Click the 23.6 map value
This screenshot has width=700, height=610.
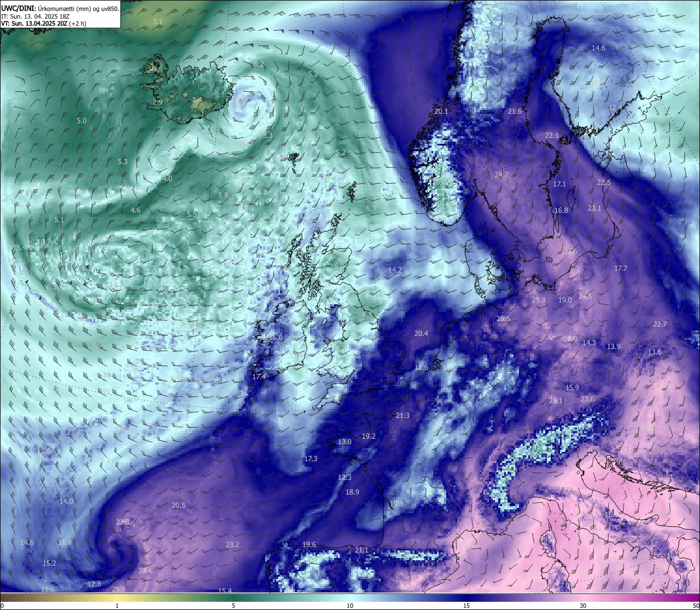587,399
